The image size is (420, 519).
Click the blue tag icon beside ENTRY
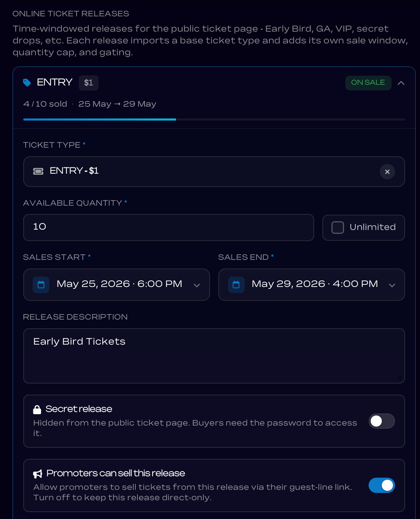pos(27,83)
